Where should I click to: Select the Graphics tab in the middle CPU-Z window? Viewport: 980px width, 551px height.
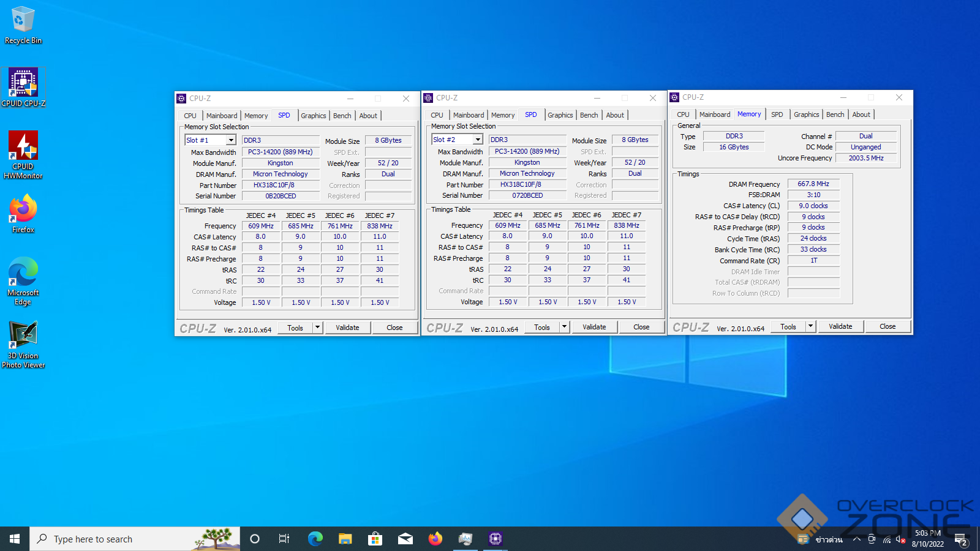click(560, 115)
